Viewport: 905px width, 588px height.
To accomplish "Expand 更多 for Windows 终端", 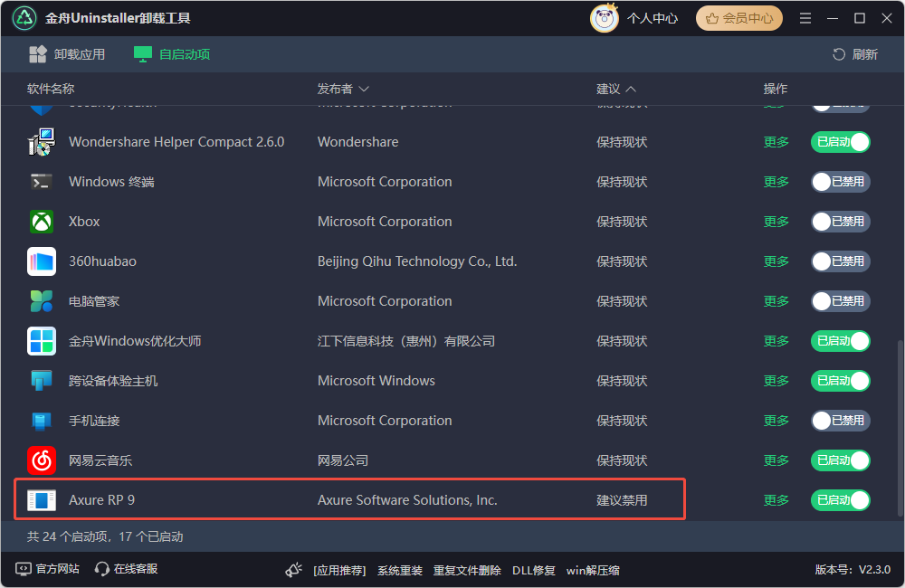I will click(776, 182).
